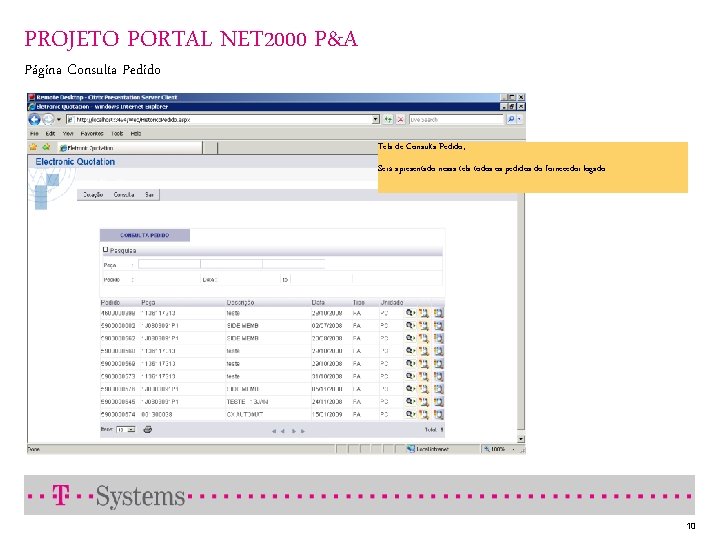
Task: Open the Cotação page menu
Action: (93, 195)
